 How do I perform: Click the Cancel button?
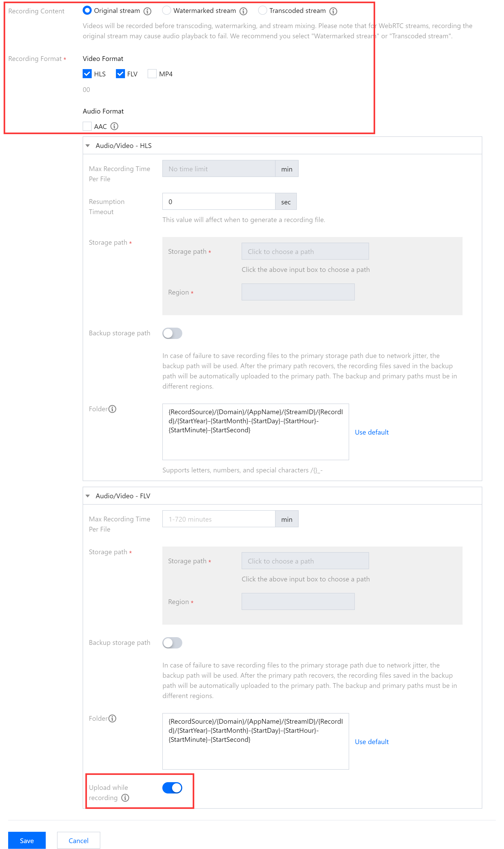click(x=78, y=840)
